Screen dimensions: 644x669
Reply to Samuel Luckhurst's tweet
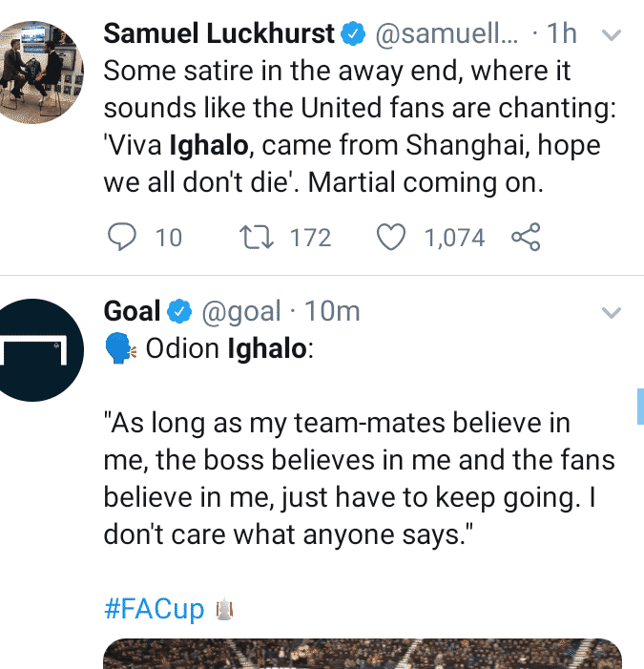pos(122,236)
